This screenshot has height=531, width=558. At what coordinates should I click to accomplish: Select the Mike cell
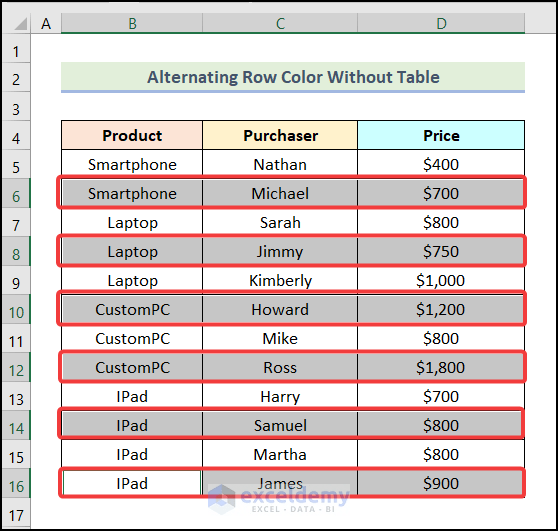pos(280,338)
